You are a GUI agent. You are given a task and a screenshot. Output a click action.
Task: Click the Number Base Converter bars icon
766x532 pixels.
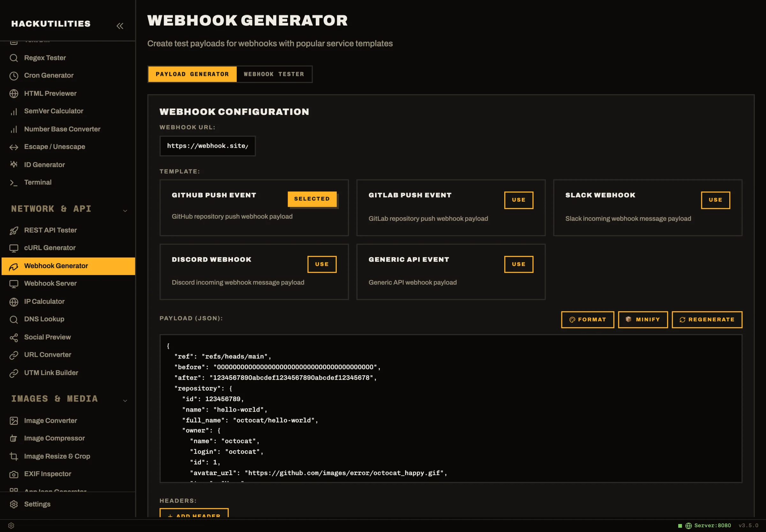click(x=14, y=129)
